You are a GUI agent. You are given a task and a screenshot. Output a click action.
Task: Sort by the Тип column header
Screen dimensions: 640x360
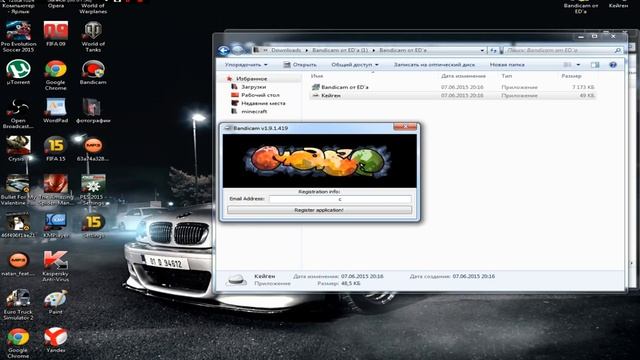[x=507, y=76]
